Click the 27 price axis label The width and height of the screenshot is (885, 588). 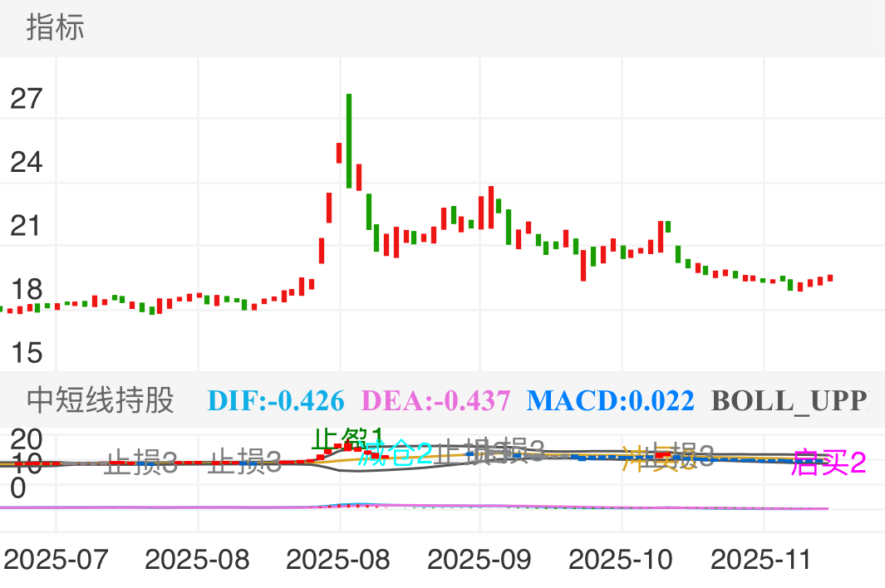[x=27, y=99]
